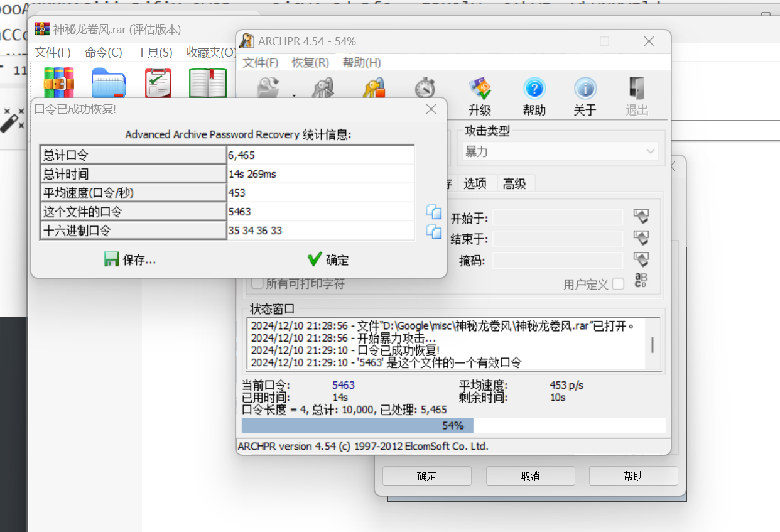The width and height of the screenshot is (780, 532).
Task: Click the Upgrade (升级) toolbar icon
Action: pos(480,89)
